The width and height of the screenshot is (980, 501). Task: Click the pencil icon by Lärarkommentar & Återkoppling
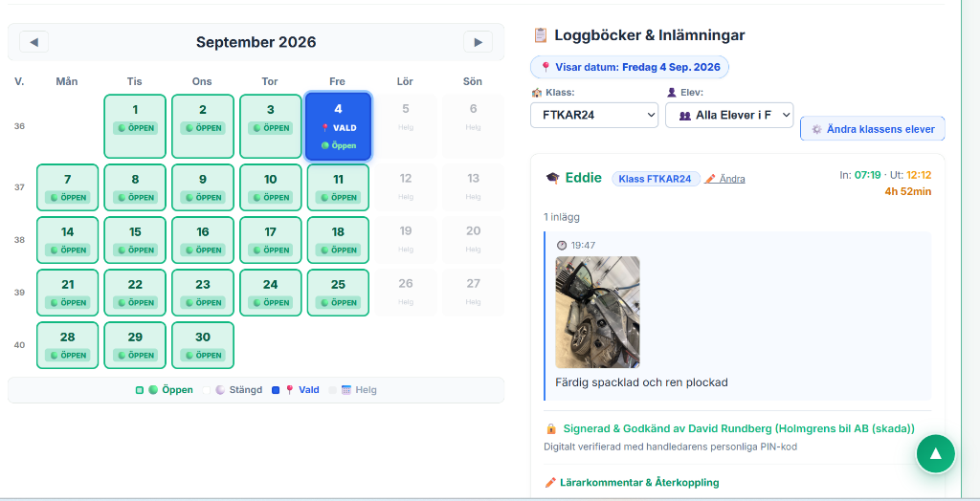[550, 482]
